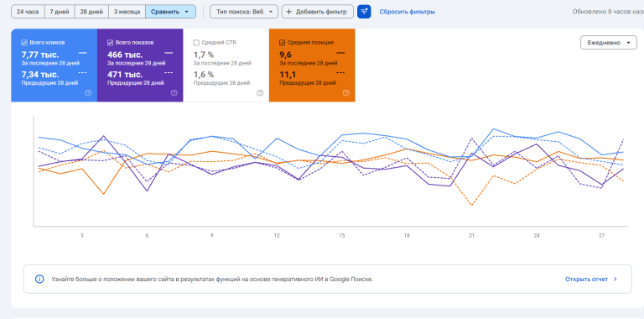
Task: Select the 24 часа time range
Action: 28,12
